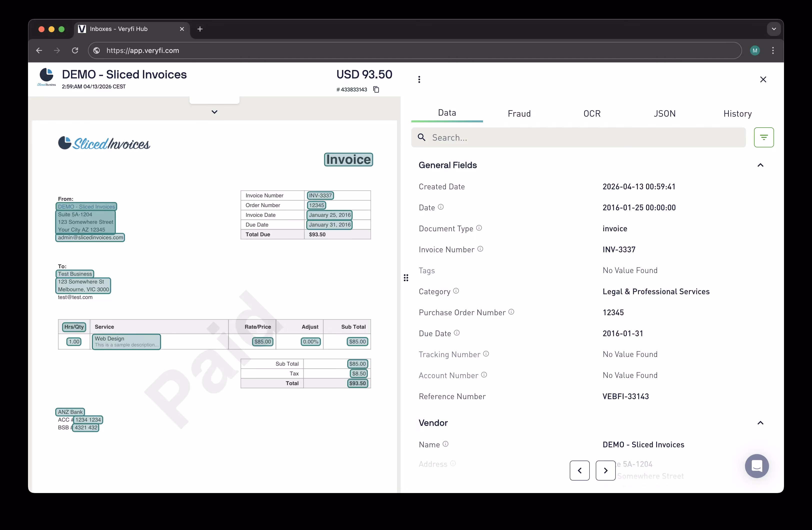Click highlighted quantity 1.00
The width and height of the screenshot is (812, 530).
[74, 341]
